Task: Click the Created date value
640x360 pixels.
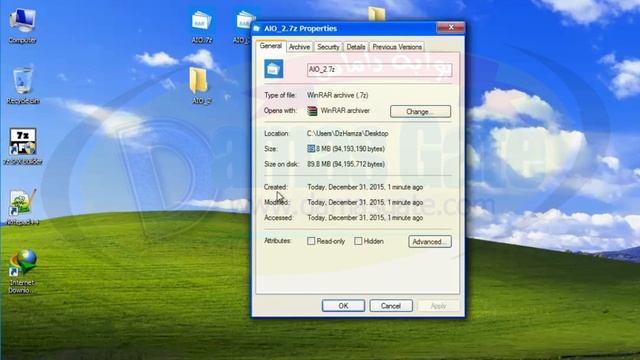Action: point(365,187)
